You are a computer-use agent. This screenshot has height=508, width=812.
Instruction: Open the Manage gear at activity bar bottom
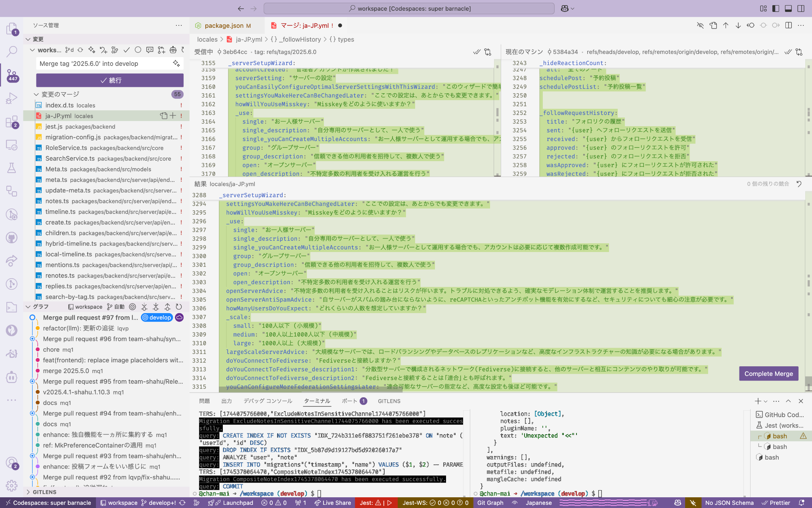click(11, 485)
